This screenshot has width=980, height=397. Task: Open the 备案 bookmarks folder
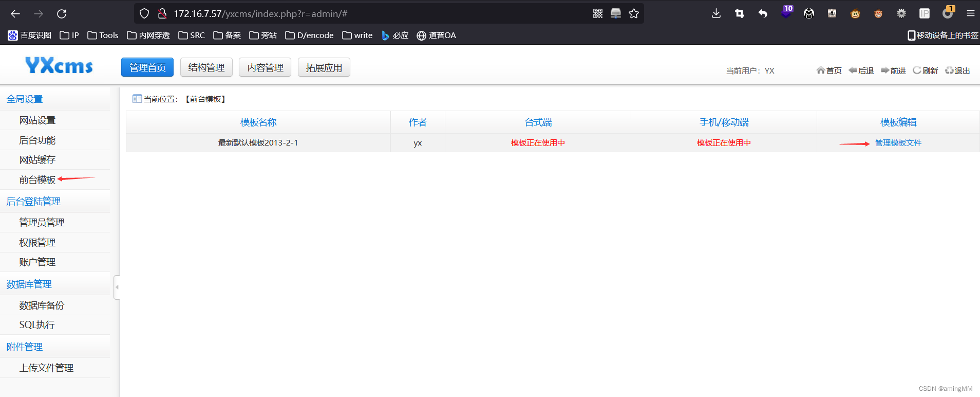click(x=227, y=35)
